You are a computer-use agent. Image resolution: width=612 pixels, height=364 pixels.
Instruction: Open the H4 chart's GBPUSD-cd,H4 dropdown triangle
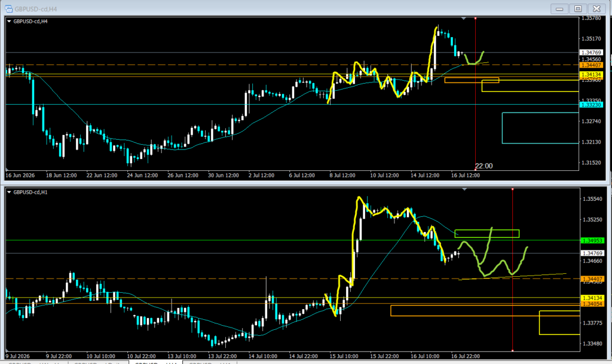[x=9, y=22]
